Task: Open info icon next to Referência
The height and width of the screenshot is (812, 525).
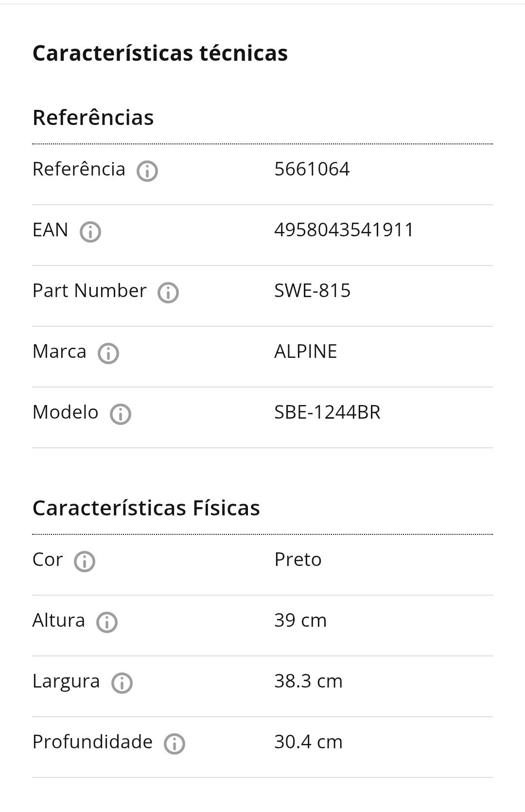Action: click(147, 171)
